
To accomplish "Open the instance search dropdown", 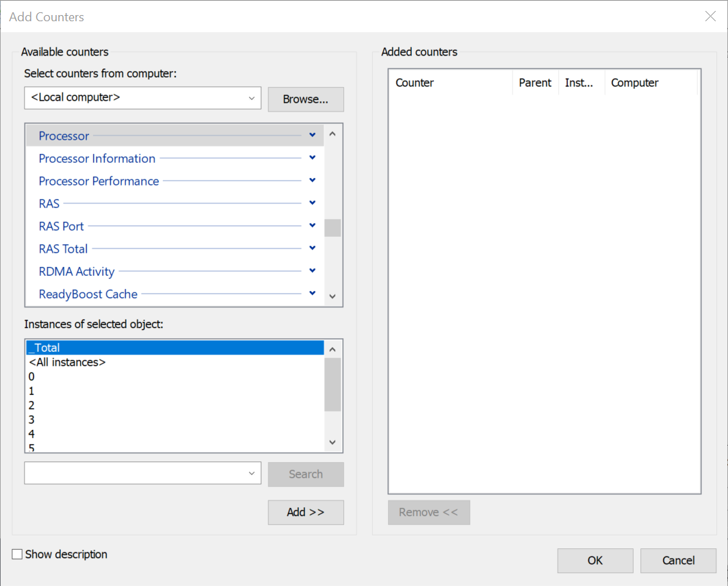I will pos(251,473).
